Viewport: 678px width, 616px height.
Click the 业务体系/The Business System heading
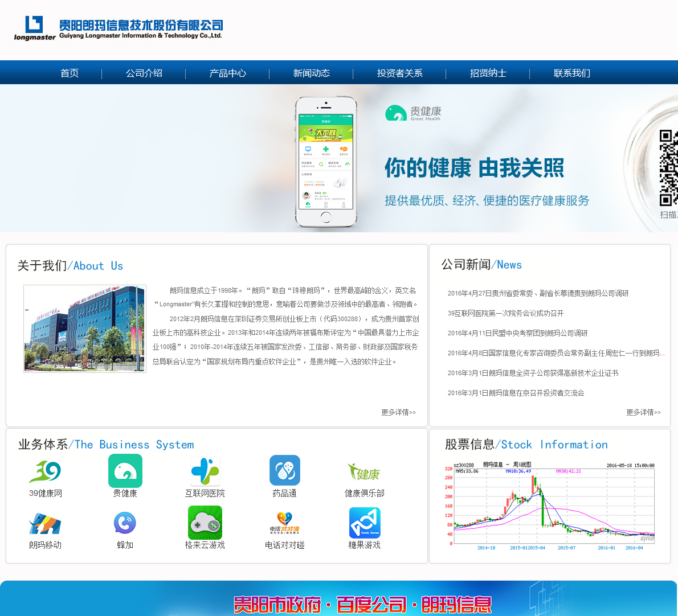[106, 445]
